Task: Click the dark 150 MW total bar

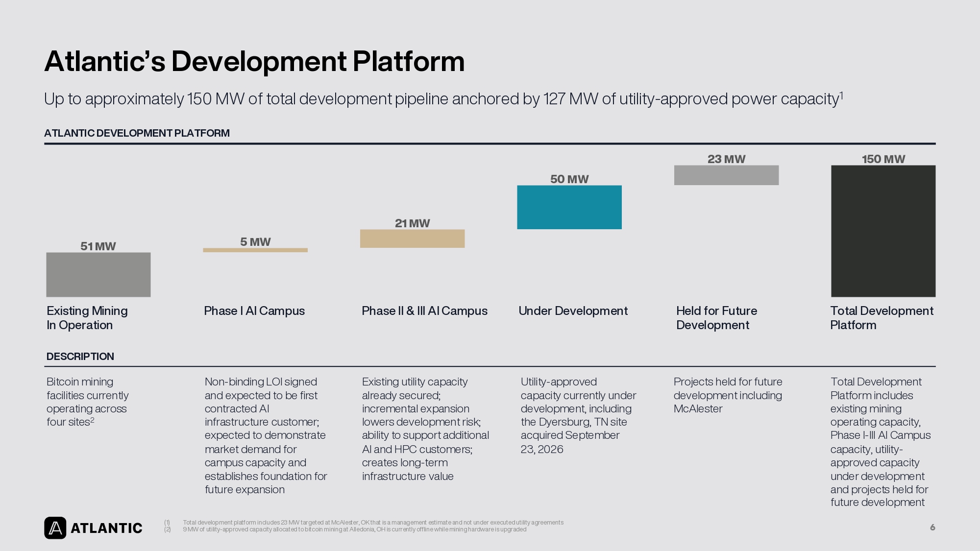Action: [x=883, y=231]
